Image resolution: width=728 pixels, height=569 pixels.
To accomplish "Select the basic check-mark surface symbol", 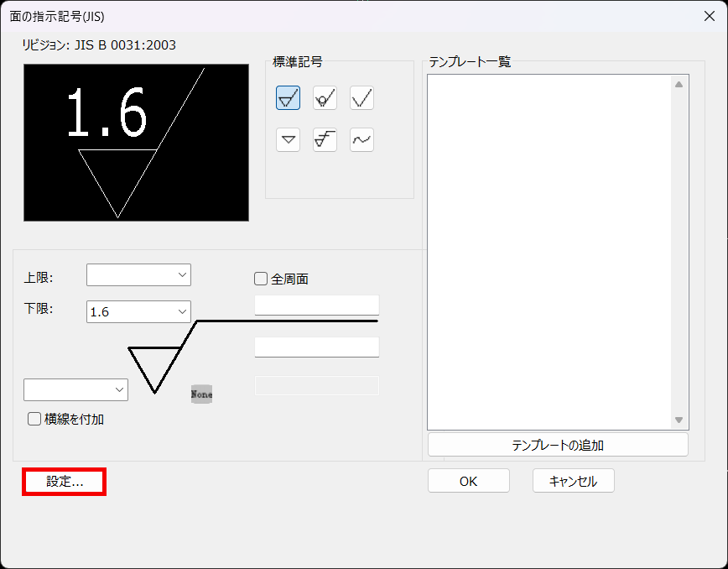I will 361,98.
